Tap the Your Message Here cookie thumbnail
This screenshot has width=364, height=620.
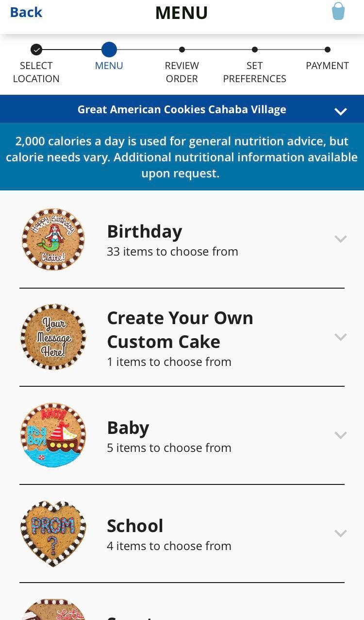tap(53, 337)
